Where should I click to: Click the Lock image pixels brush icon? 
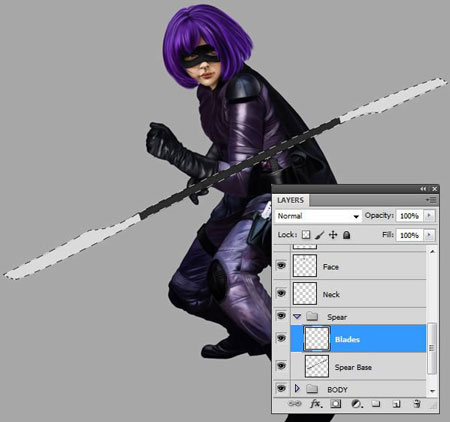(319, 235)
